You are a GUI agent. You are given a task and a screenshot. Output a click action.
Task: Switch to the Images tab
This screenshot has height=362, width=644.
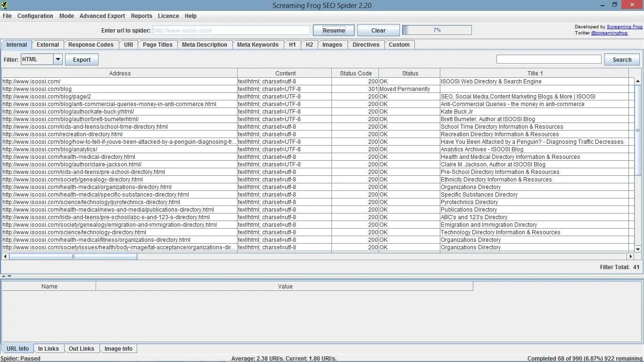(332, 45)
